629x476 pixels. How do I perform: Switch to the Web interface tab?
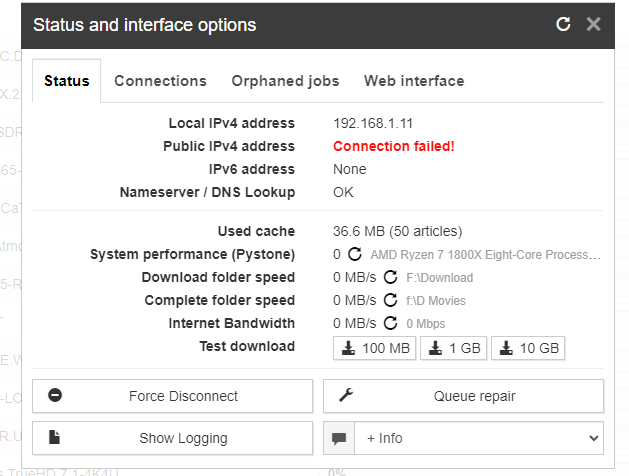(414, 81)
